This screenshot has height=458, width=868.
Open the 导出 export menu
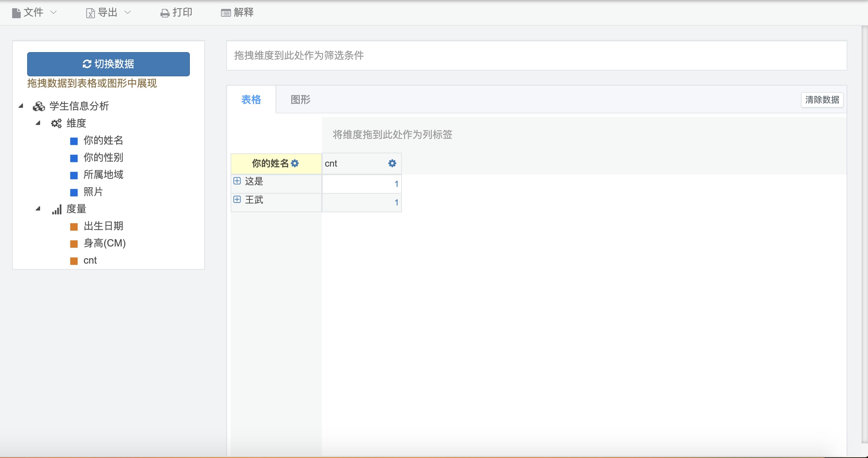[x=108, y=12]
